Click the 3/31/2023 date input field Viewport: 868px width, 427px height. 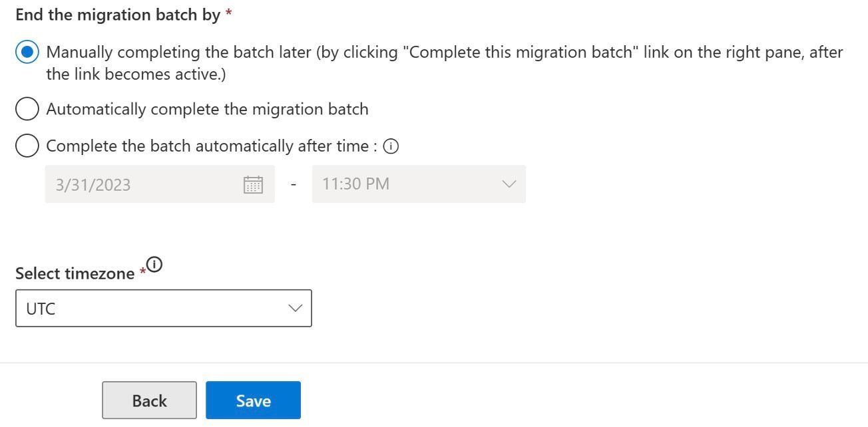point(140,184)
